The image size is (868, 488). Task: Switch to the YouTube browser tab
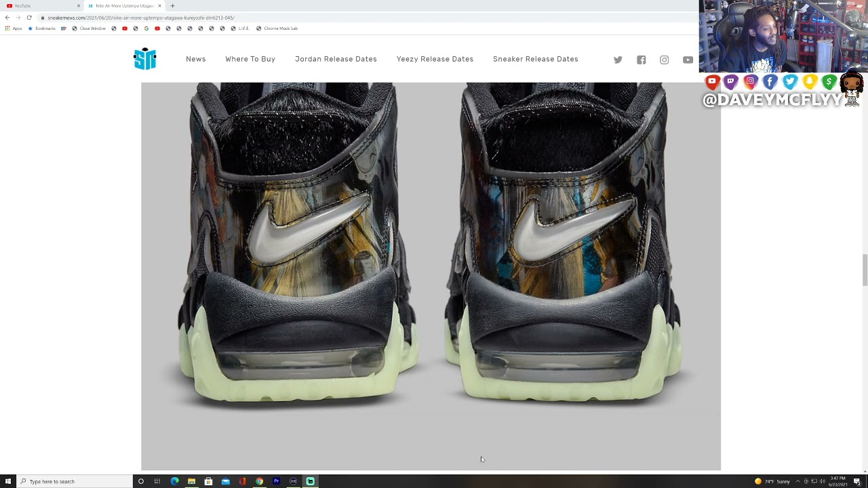tap(41, 5)
